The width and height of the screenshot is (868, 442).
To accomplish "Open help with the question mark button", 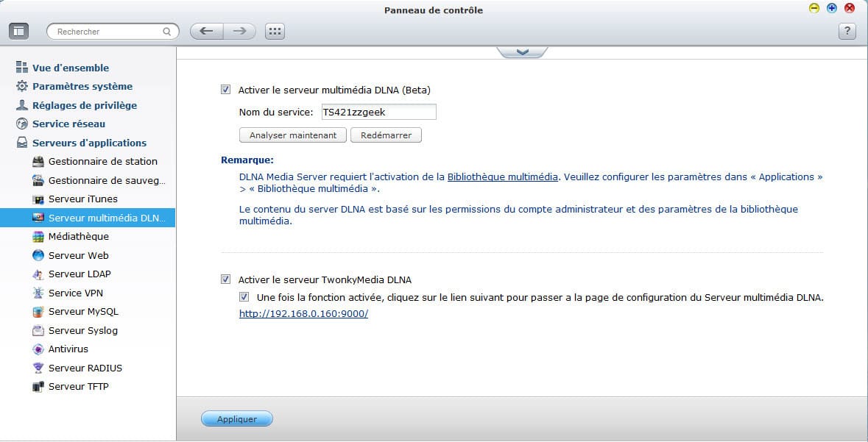I will 847,32.
